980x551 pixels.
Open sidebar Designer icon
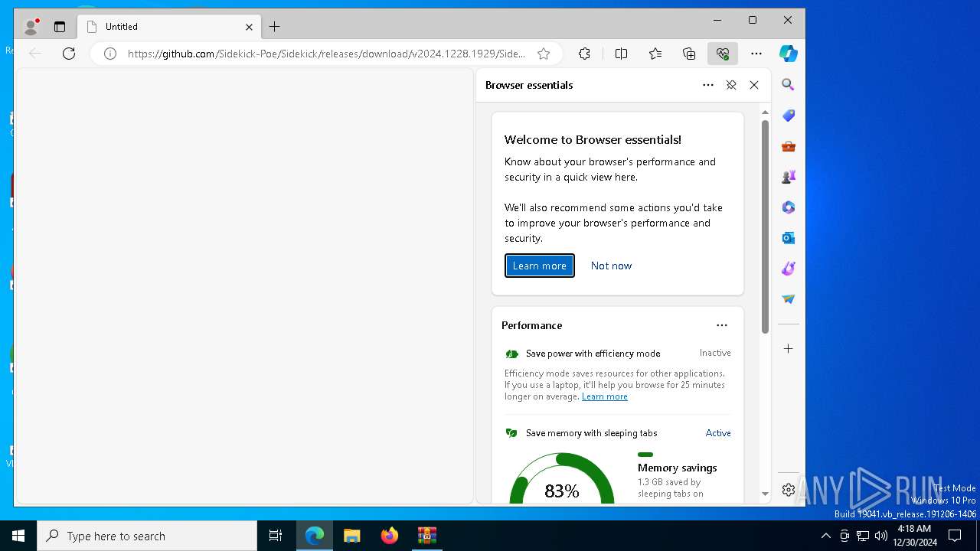click(x=789, y=269)
